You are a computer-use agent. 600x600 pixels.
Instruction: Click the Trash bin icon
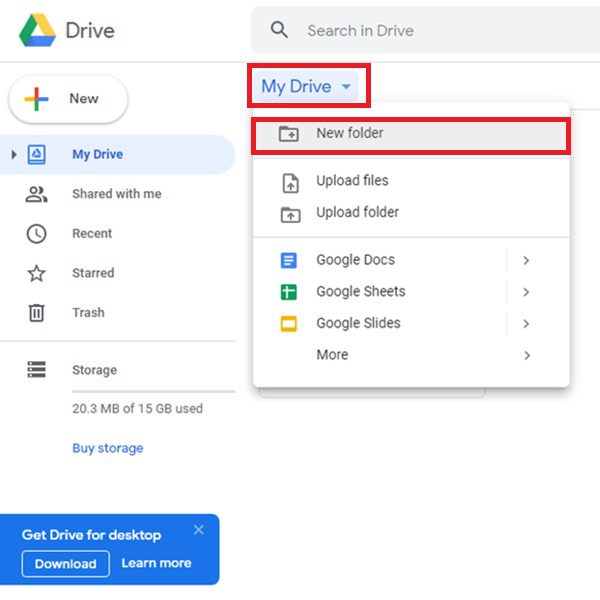point(36,313)
